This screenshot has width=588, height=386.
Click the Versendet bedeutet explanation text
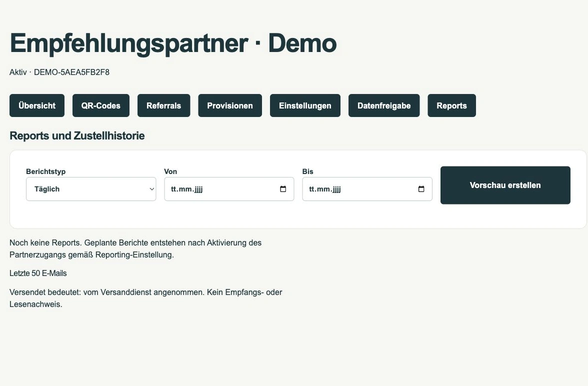point(146,298)
